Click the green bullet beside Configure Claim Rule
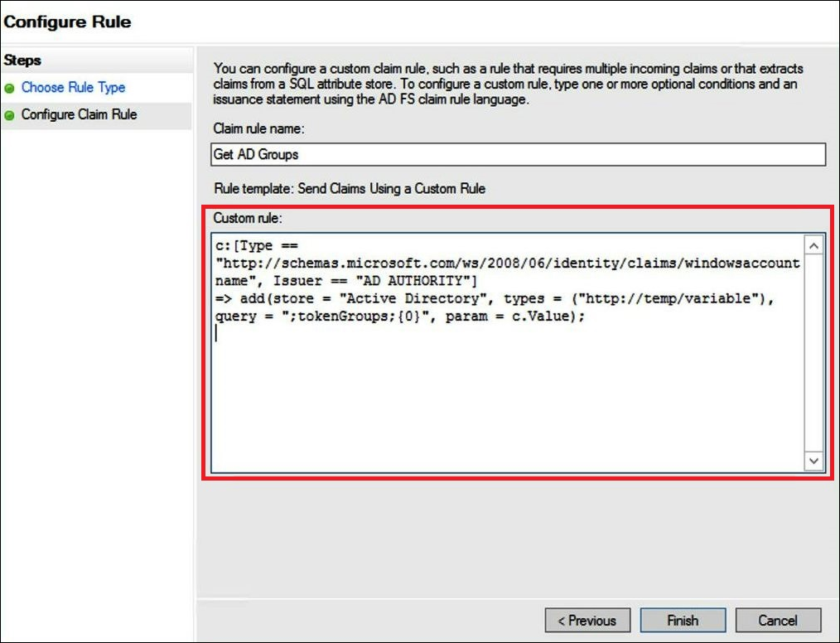Image resolution: width=840 pixels, height=643 pixels. click(10, 115)
